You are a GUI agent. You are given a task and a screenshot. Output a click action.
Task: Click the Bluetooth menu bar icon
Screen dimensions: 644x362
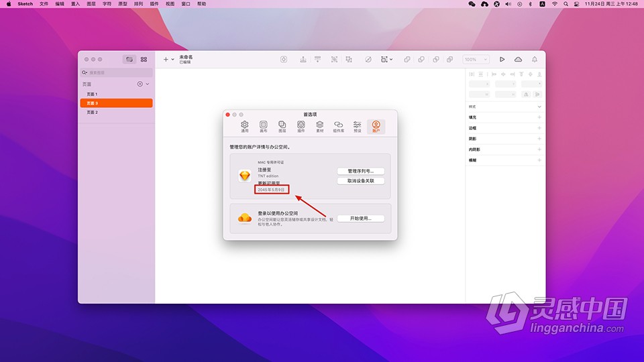[530, 4]
